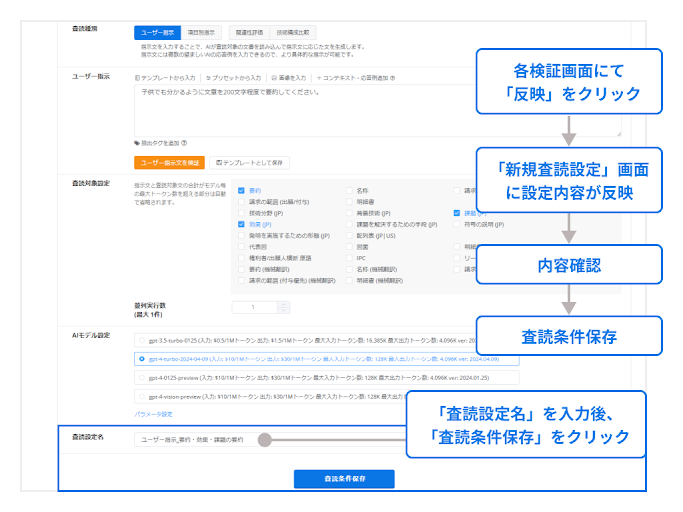Viewport: 683px width, 512px height.
Task: Click the テンプレートから入力 icon link
Action: [x=166, y=77]
